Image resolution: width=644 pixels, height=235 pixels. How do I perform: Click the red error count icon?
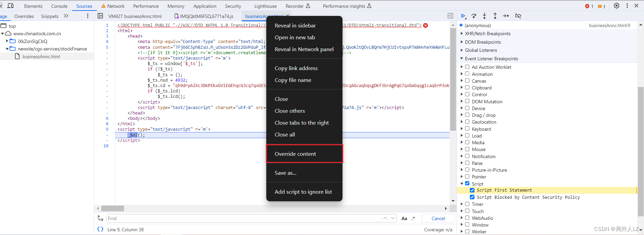(x=587, y=6)
